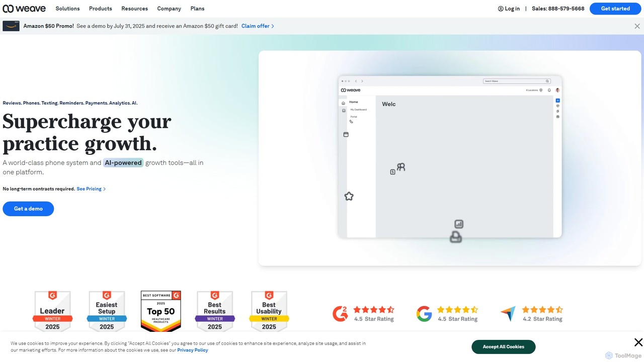Click the user avatar in demo window

(557, 90)
